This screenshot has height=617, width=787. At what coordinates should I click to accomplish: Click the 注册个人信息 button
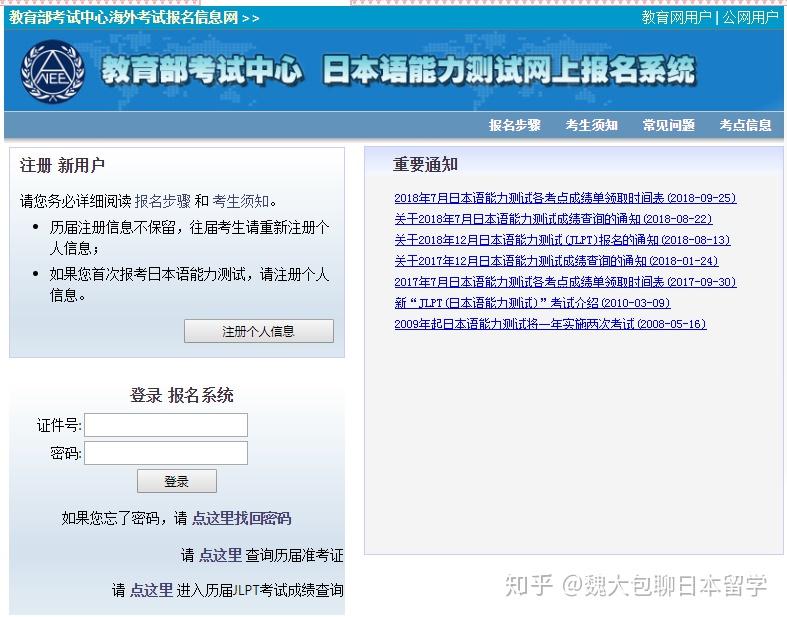pos(258,331)
